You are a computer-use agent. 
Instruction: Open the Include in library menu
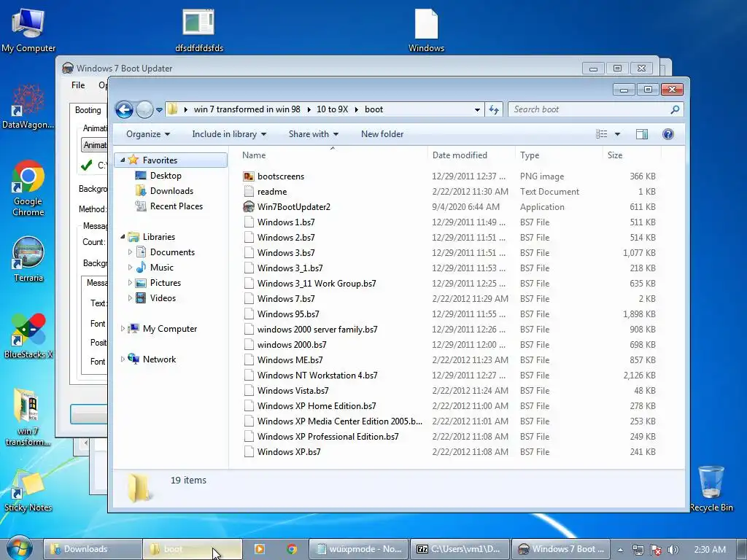(x=229, y=134)
